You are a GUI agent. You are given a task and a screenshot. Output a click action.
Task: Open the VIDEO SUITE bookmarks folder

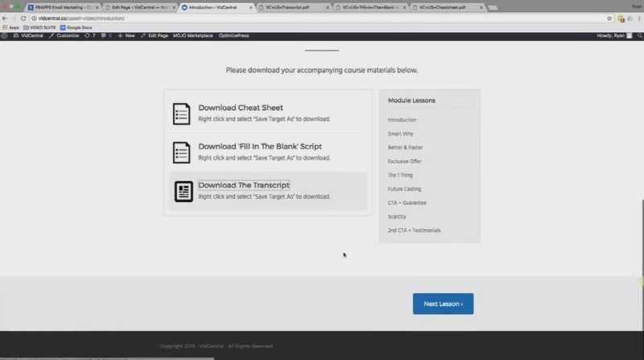coord(39,27)
